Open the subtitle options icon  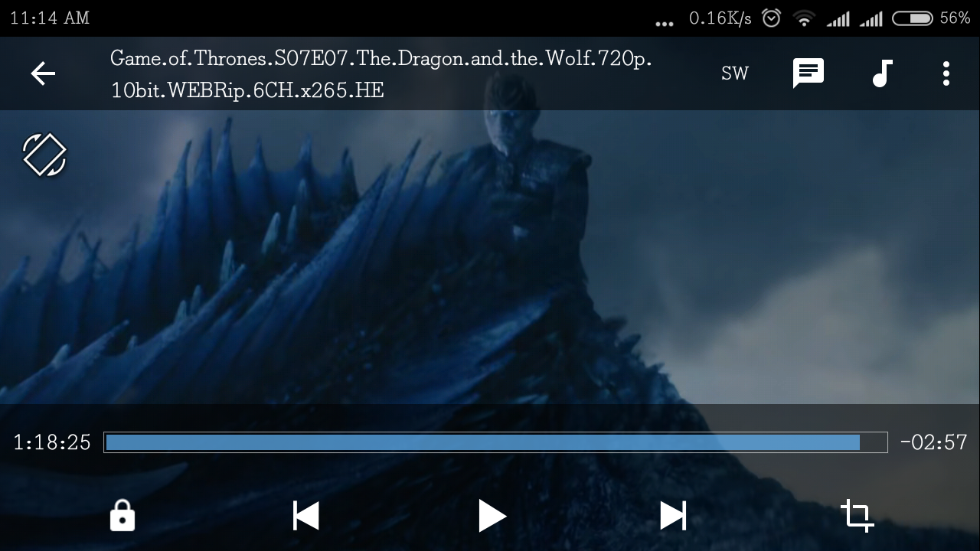(x=808, y=73)
